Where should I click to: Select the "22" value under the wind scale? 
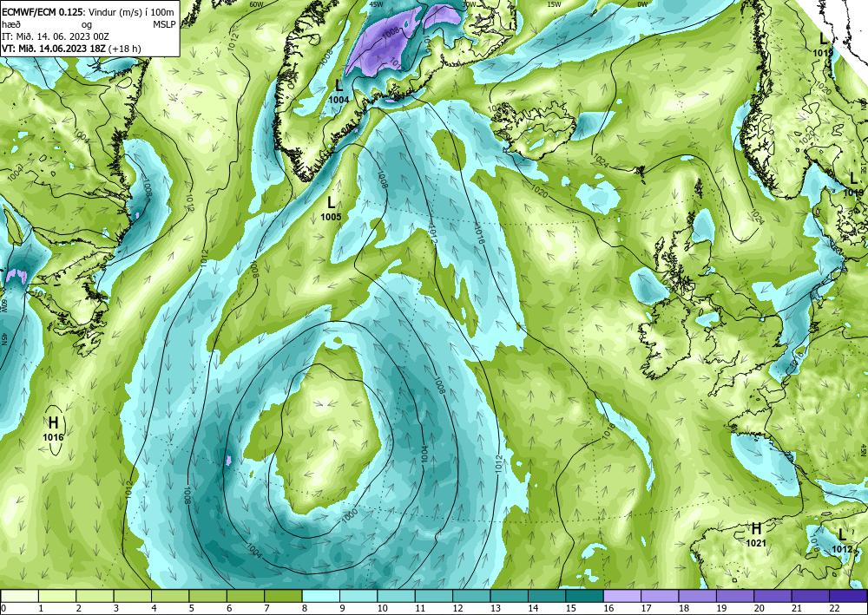834,608
